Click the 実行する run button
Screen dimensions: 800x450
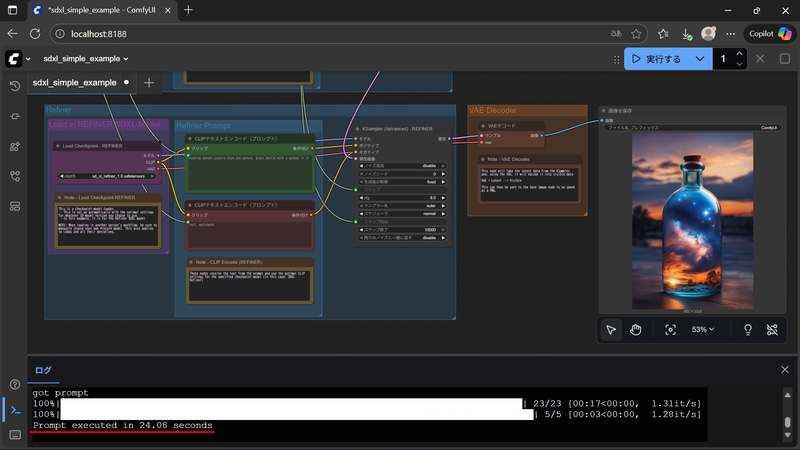pyautogui.click(x=656, y=59)
